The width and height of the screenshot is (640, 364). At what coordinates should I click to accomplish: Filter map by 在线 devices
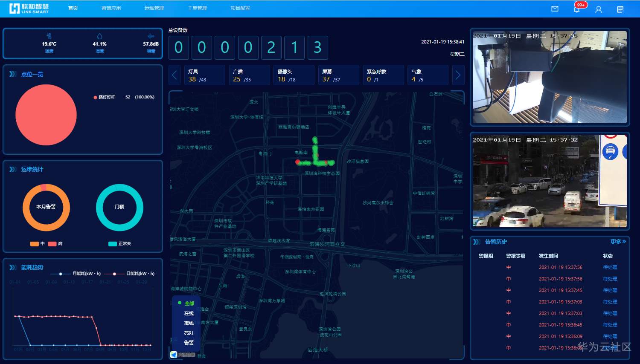pos(189,313)
